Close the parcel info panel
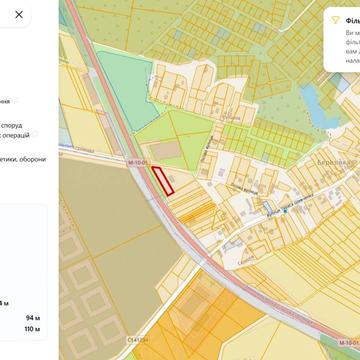 pyautogui.click(x=19, y=14)
